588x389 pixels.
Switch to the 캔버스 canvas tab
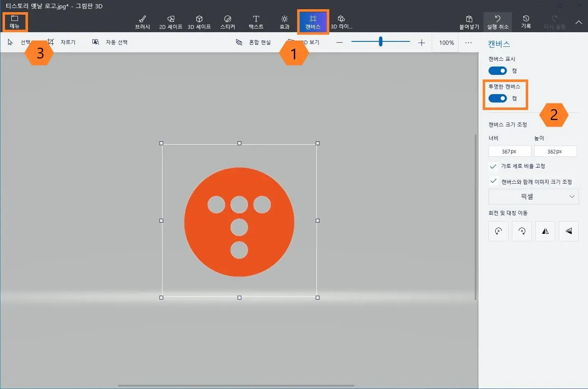pos(313,22)
